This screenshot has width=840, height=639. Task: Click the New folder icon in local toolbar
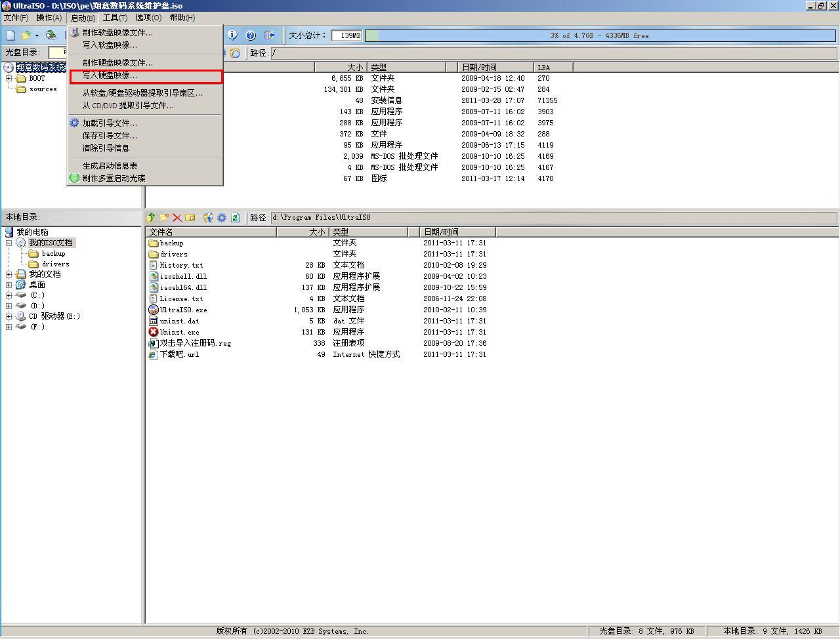pyautogui.click(x=164, y=217)
